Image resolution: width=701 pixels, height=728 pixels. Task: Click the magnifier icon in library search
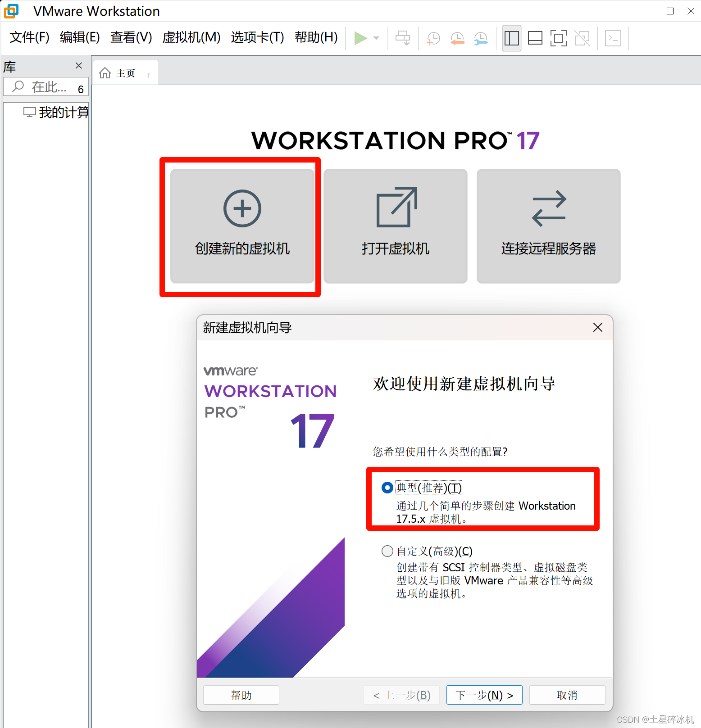coord(18,86)
